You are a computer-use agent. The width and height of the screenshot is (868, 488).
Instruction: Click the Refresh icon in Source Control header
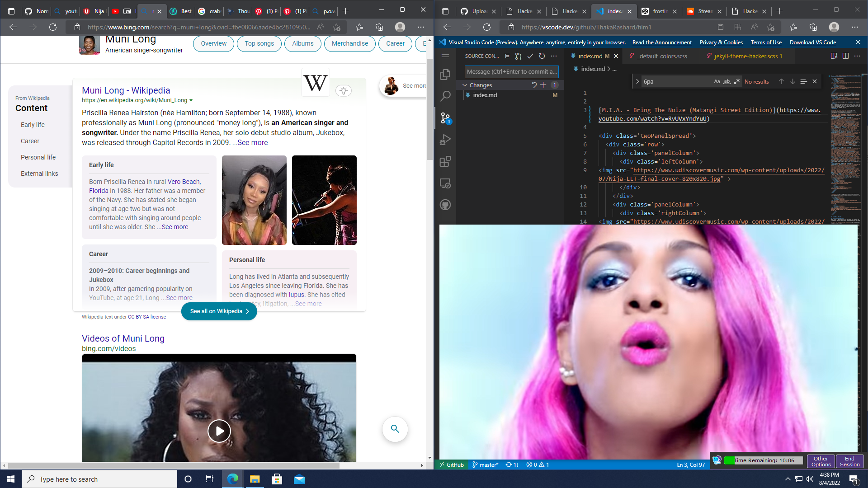coord(542,56)
